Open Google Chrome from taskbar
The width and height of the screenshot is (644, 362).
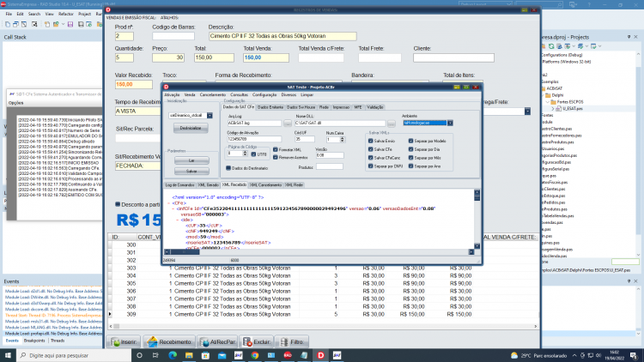pyautogui.click(x=255, y=355)
